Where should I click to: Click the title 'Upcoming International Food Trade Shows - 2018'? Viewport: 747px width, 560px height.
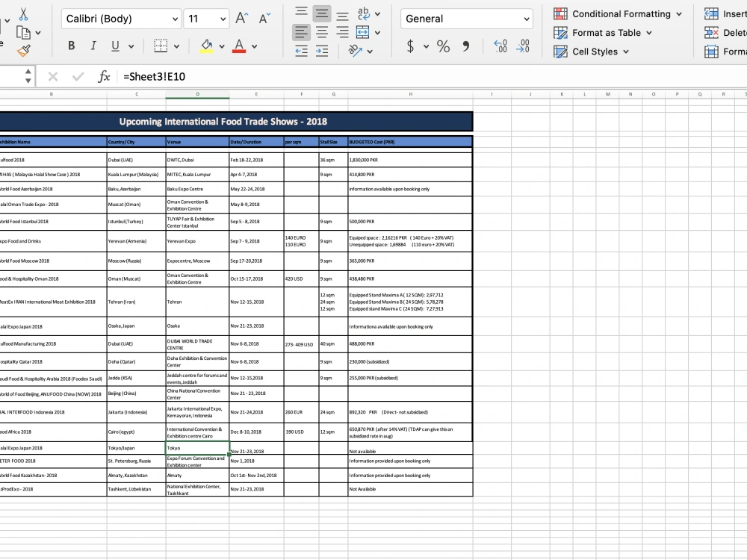pos(223,122)
